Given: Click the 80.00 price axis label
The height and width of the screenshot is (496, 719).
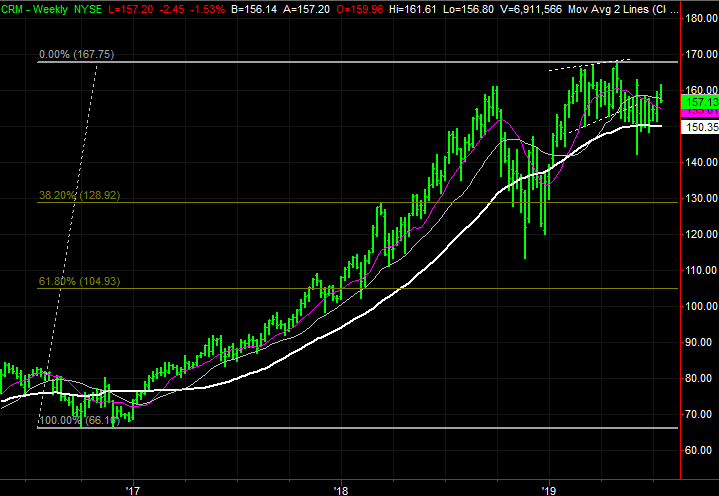Looking at the screenshot, I should [x=700, y=379].
